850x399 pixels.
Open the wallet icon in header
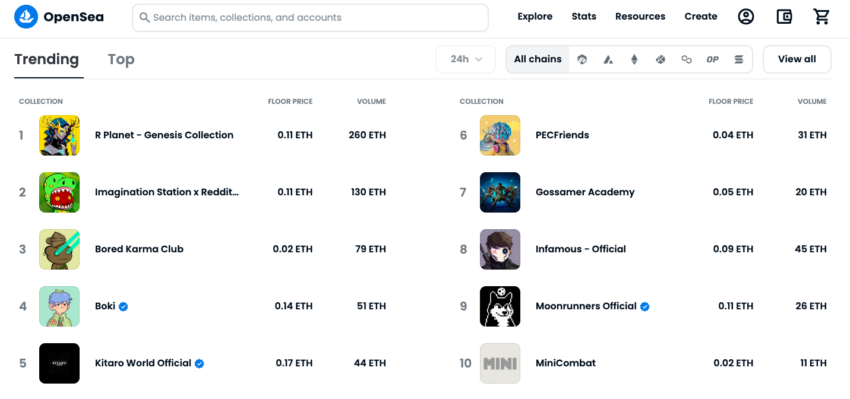click(x=784, y=17)
